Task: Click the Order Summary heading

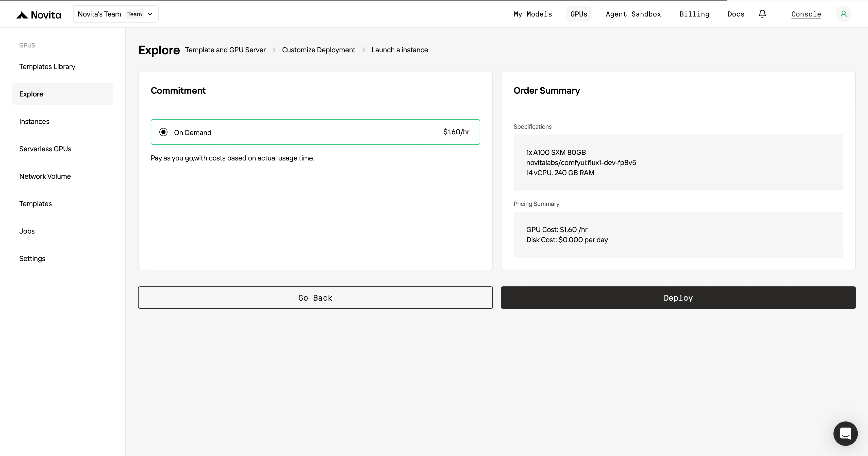Action: pyautogui.click(x=546, y=90)
